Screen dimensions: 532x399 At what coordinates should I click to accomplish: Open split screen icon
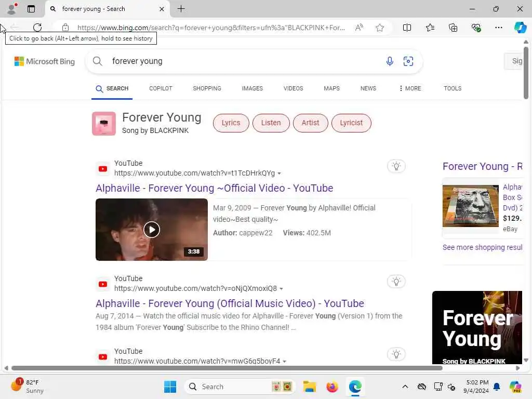[407, 28]
